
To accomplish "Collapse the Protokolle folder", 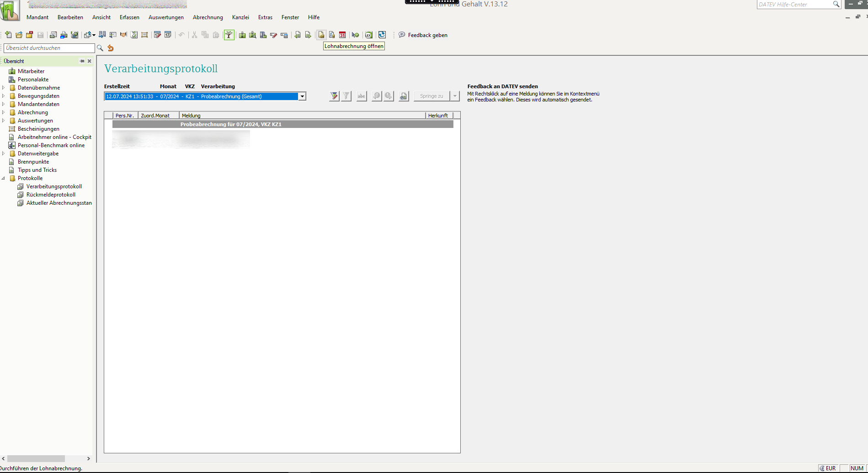I will tap(4, 178).
